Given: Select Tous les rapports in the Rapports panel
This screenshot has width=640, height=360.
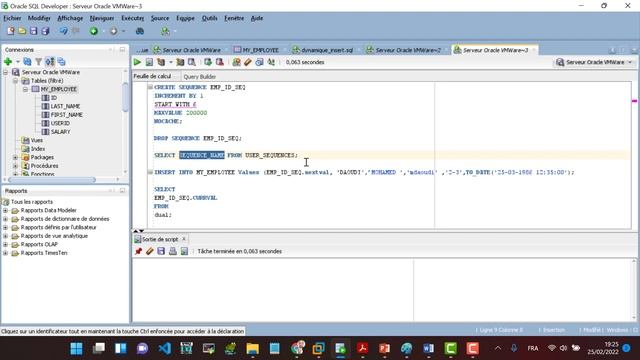Looking at the screenshot, I should pos(32,202).
